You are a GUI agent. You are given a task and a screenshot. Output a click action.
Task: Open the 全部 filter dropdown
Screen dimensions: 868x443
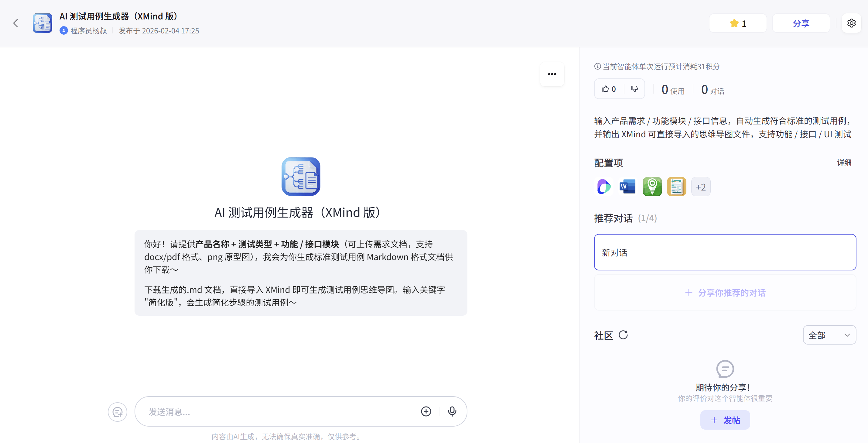pos(829,335)
